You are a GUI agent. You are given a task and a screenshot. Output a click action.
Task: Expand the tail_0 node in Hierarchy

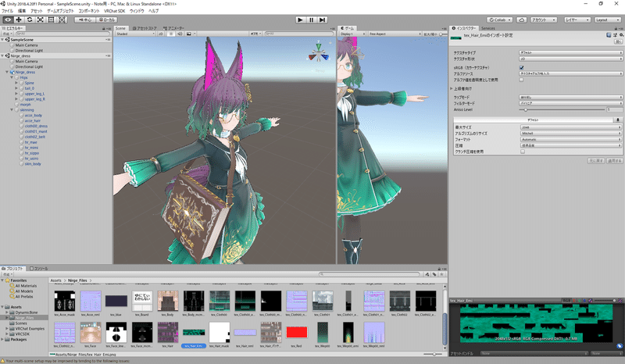tap(16, 88)
